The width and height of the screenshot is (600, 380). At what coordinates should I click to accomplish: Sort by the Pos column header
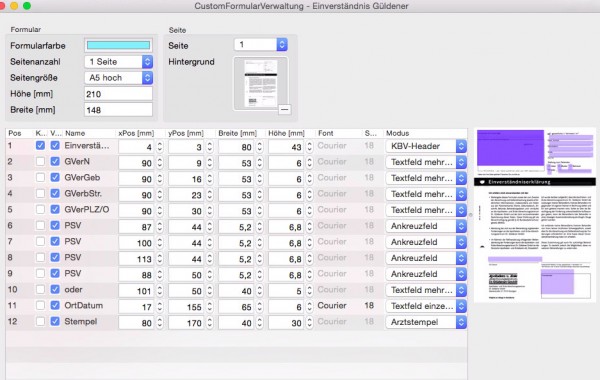click(x=15, y=133)
